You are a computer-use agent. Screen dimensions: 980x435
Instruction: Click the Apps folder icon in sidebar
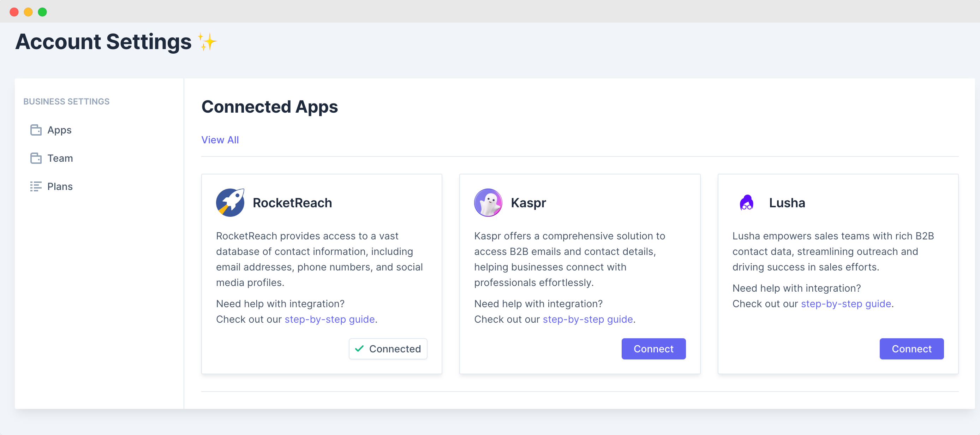36,130
